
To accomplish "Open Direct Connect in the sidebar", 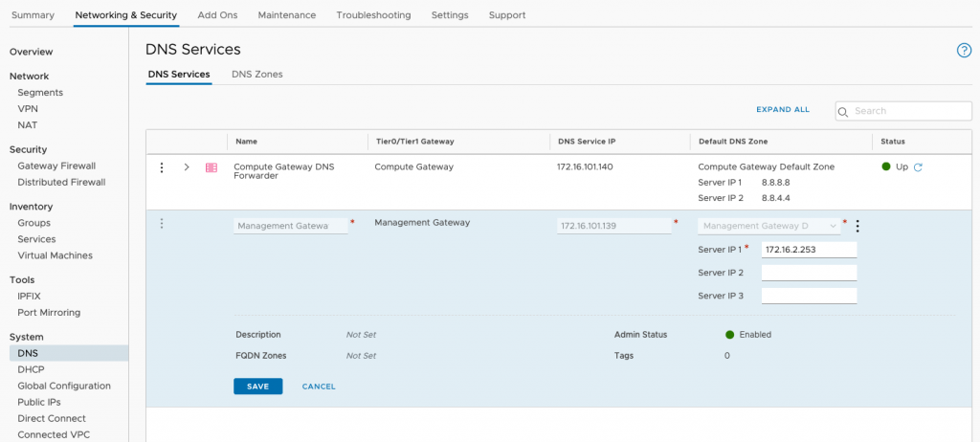I will point(52,418).
